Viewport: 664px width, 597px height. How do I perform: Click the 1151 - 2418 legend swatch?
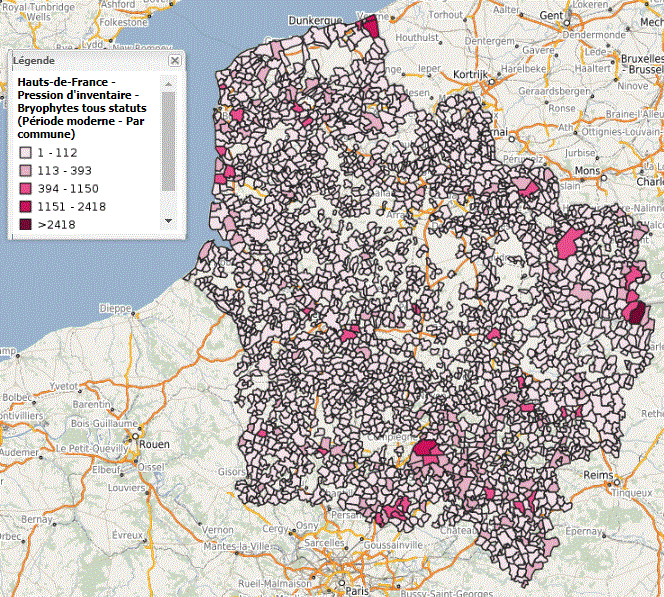25,206
